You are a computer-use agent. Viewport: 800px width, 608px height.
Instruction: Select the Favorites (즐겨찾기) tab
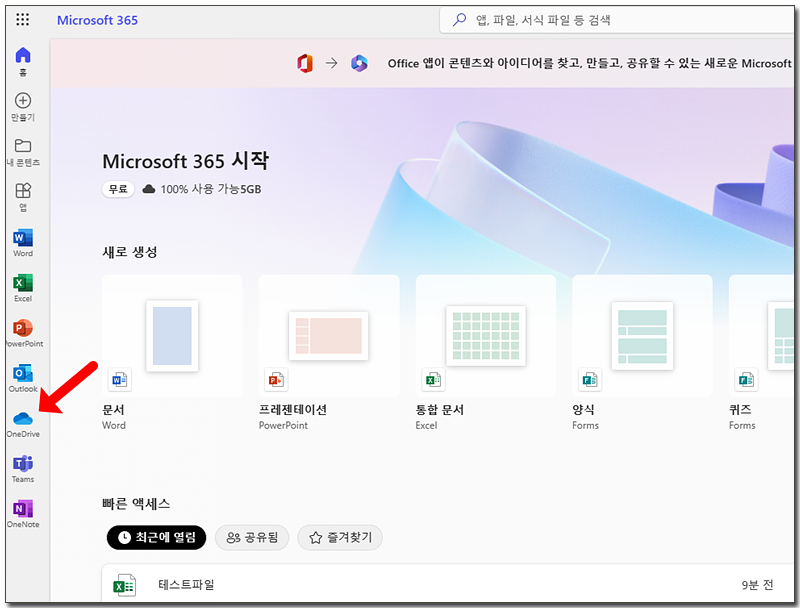pyautogui.click(x=340, y=537)
